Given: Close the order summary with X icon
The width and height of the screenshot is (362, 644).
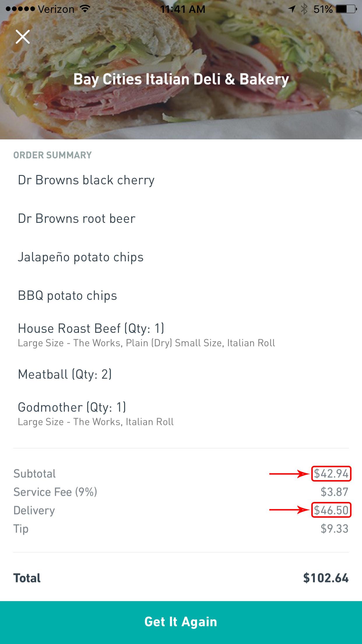Looking at the screenshot, I should tap(23, 37).
